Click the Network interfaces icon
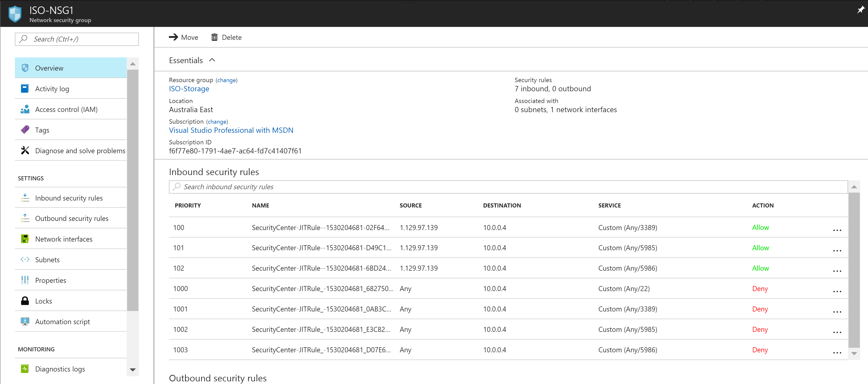Image resolution: width=868 pixels, height=384 pixels. 25,239
